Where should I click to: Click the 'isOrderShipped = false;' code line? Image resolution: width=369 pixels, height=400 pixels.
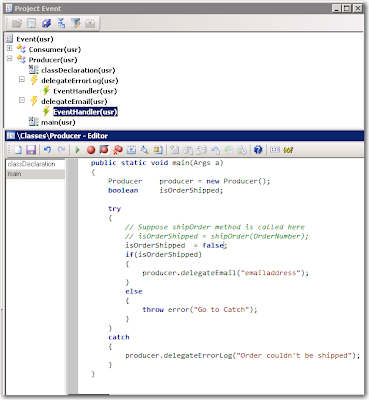[176, 245]
